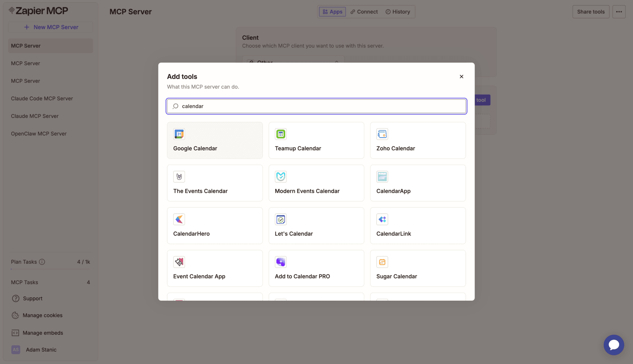This screenshot has height=364, width=633.
Task: Select the Let's Calendar label
Action: 294,234
